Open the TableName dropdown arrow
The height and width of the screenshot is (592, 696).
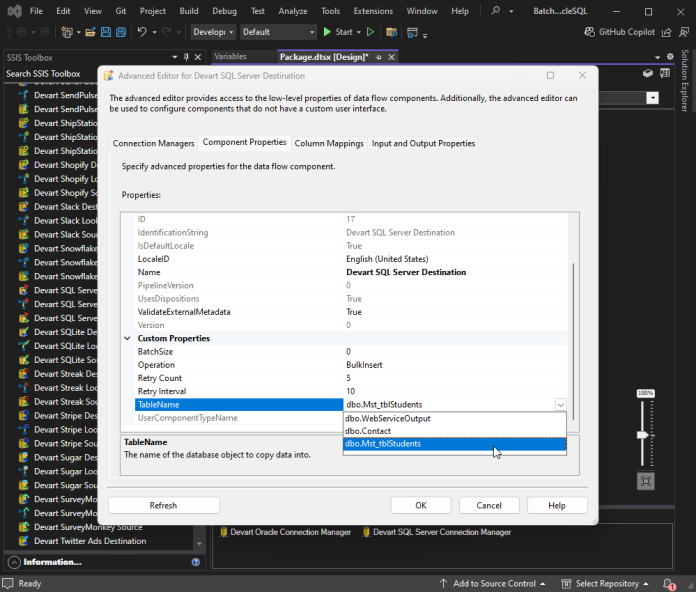[x=559, y=405]
